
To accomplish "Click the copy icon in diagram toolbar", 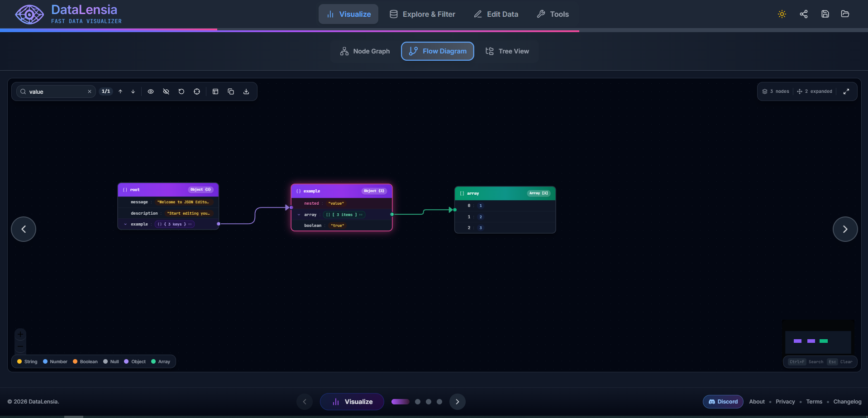I will point(231,91).
